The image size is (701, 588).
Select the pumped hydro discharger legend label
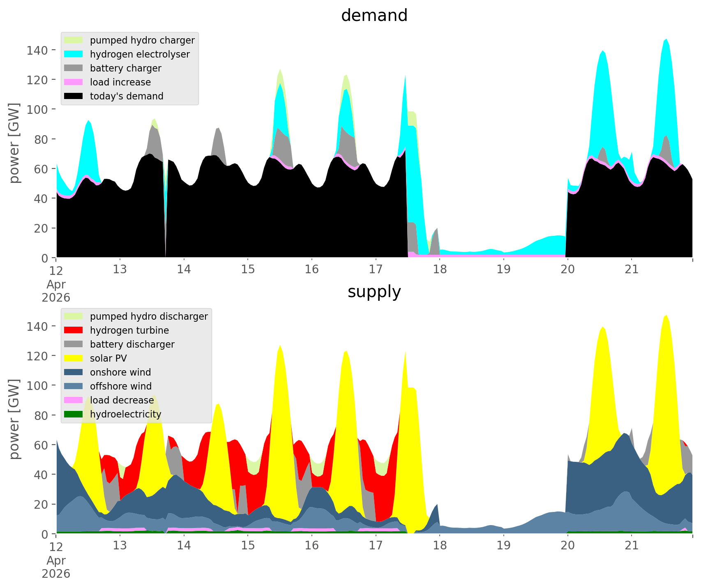coord(149,316)
